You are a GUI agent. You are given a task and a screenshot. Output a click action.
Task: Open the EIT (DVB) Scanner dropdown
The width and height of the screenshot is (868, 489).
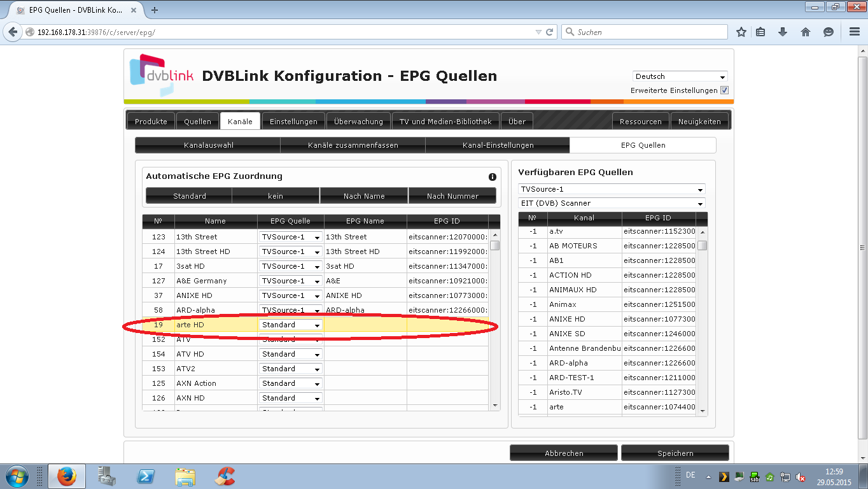(x=612, y=203)
